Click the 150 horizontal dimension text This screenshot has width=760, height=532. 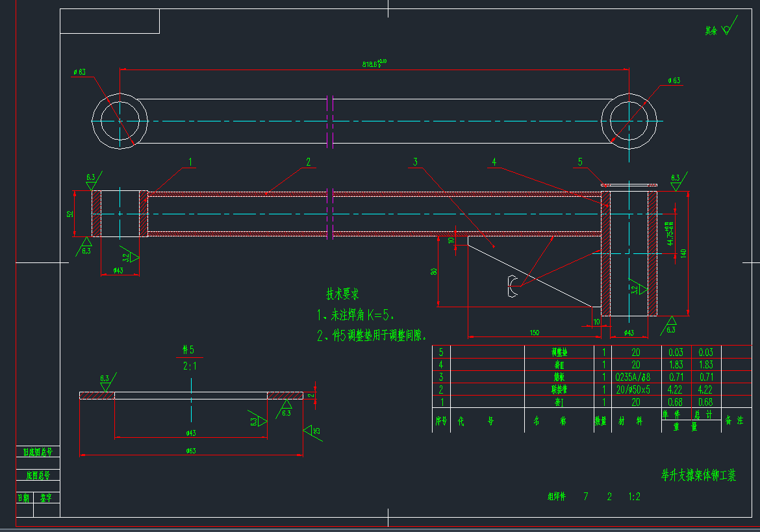534,333
